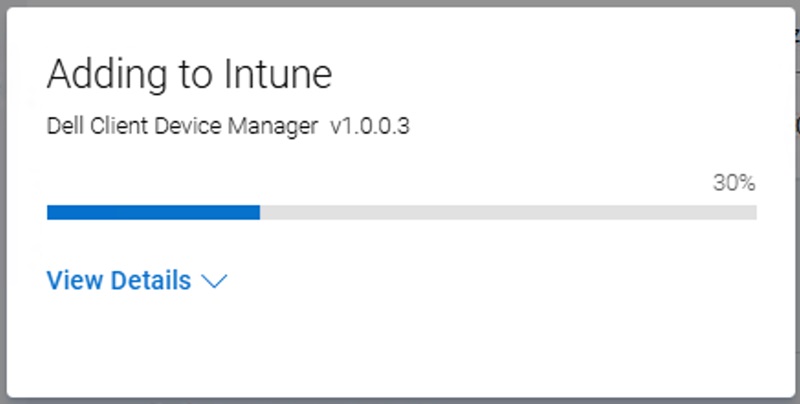
Task: Click empty white area below View Details
Action: (x=400, y=345)
